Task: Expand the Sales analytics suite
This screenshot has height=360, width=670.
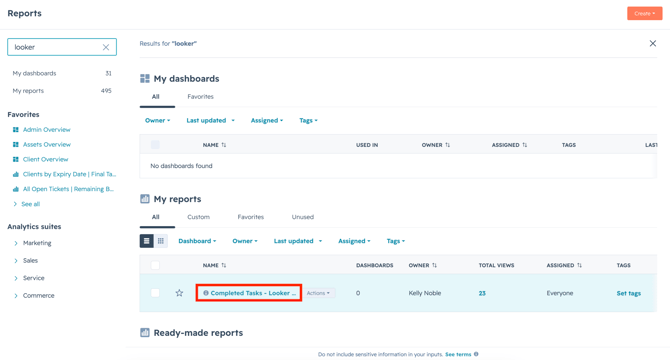Action: 16,260
